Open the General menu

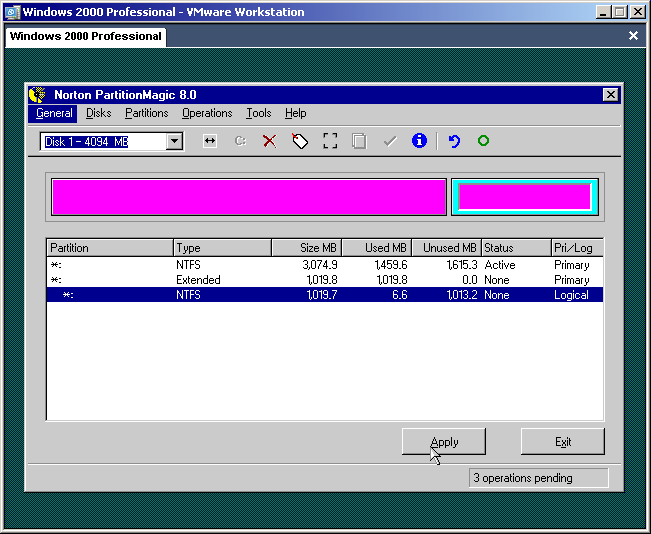[54, 113]
